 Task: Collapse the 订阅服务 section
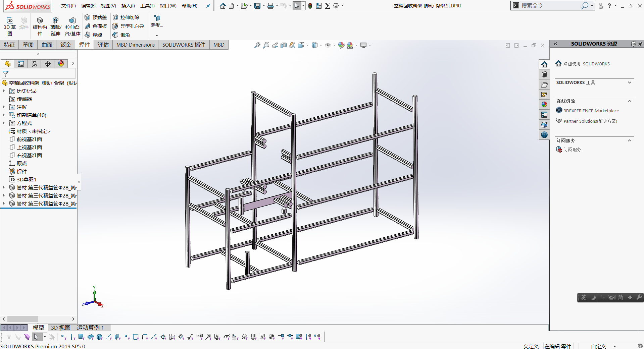click(630, 140)
